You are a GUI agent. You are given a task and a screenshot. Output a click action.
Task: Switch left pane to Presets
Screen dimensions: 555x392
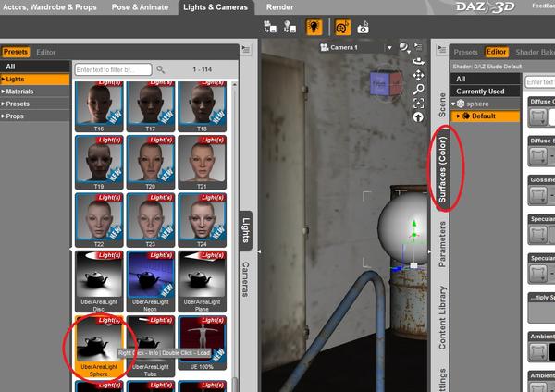pos(15,52)
